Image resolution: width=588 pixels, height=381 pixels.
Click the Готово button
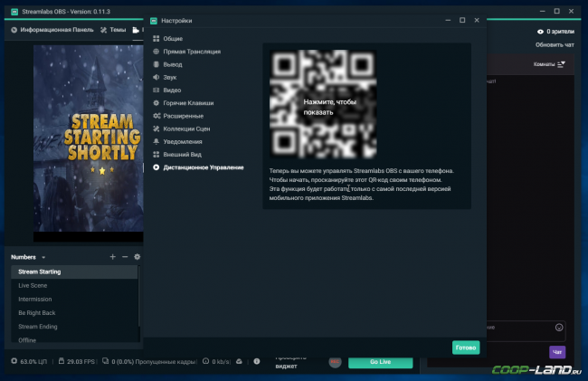(466, 348)
